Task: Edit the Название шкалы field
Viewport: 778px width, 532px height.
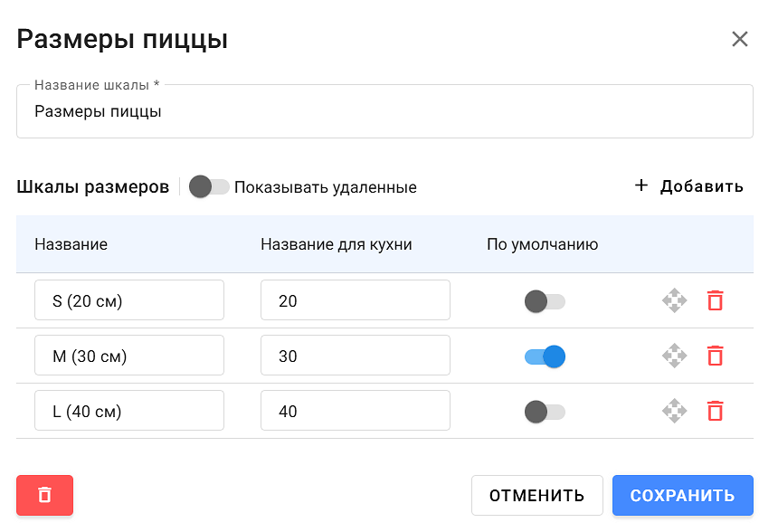Action: [384, 112]
